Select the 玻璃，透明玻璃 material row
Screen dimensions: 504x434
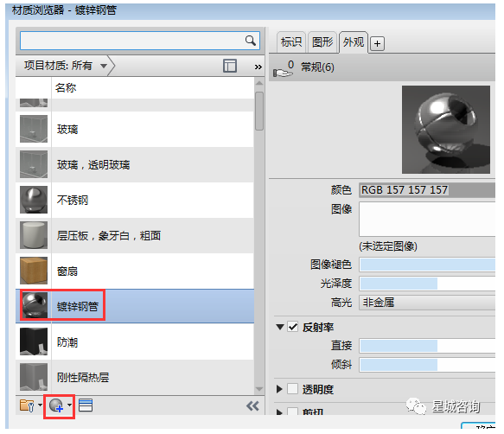pyautogui.click(x=135, y=164)
